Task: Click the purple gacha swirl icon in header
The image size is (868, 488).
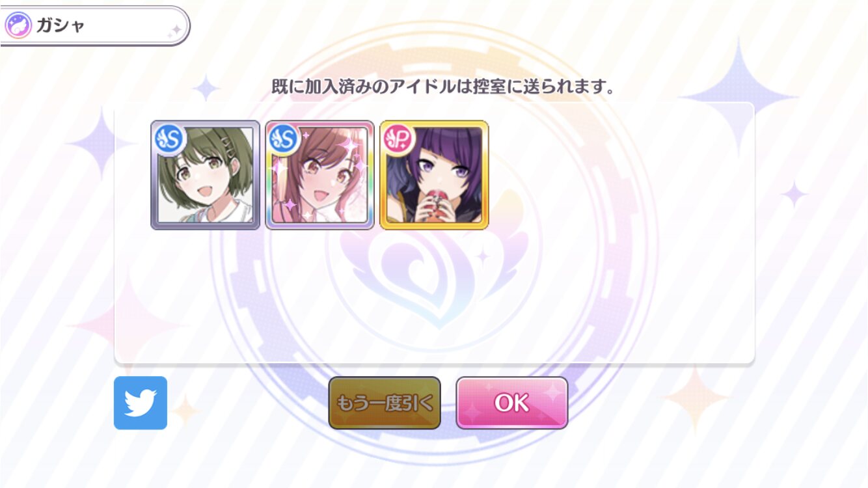Action: (x=18, y=26)
